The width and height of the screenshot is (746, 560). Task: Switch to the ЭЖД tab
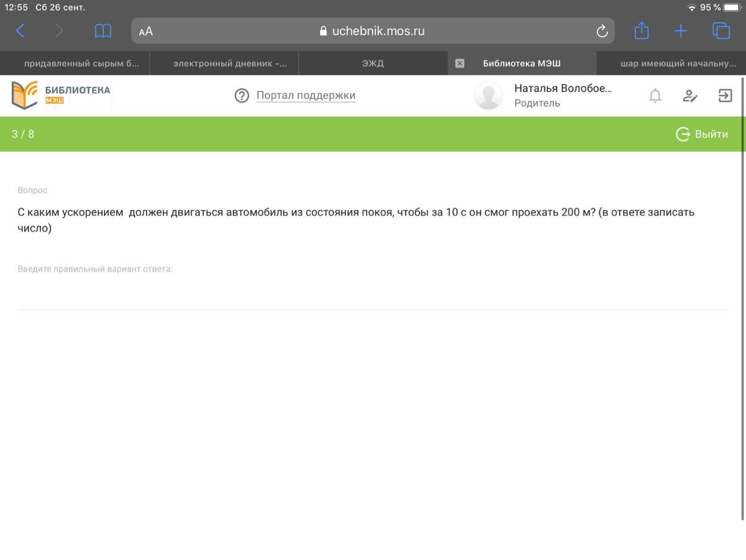373,63
